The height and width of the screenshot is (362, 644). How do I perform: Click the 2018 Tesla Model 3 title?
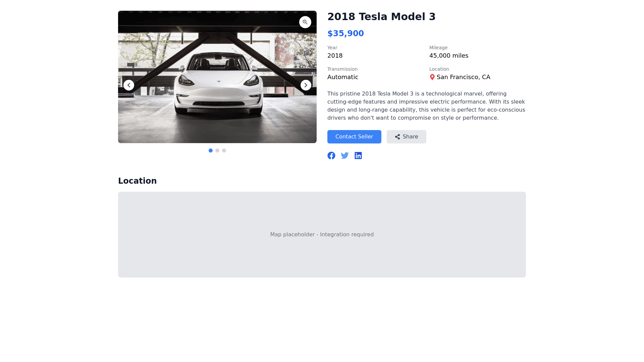coord(381,17)
